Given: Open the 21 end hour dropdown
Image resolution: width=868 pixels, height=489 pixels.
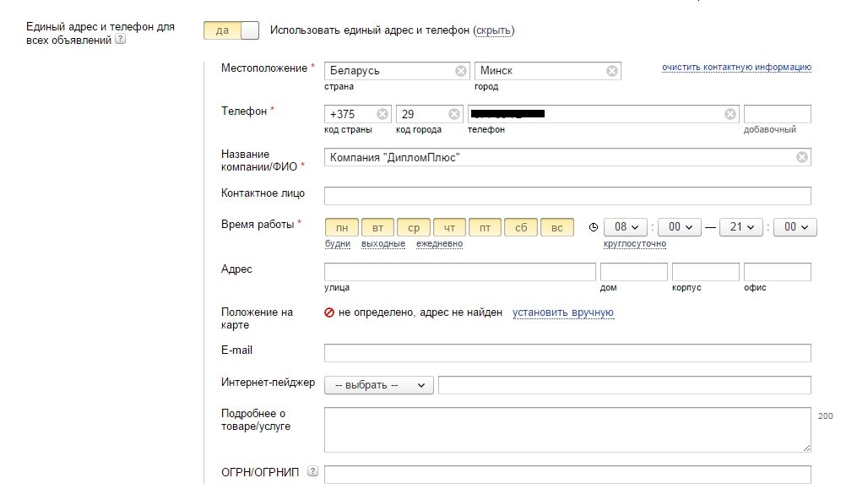Looking at the screenshot, I should pyautogui.click(x=741, y=226).
